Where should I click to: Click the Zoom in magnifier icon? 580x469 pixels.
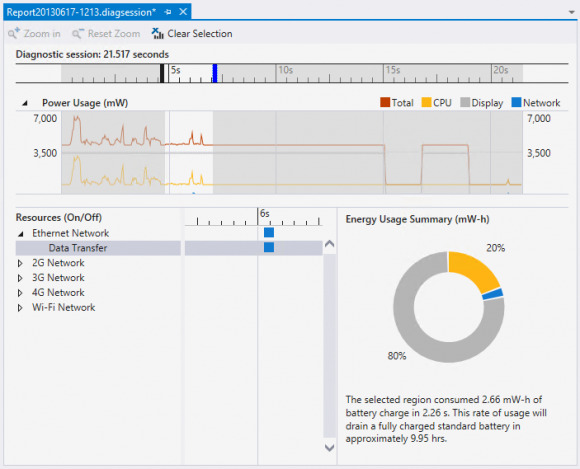[14, 33]
